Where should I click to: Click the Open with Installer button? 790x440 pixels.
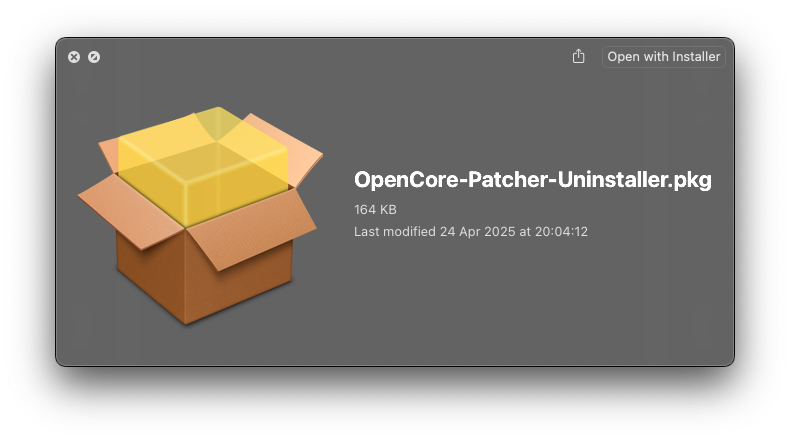(663, 57)
